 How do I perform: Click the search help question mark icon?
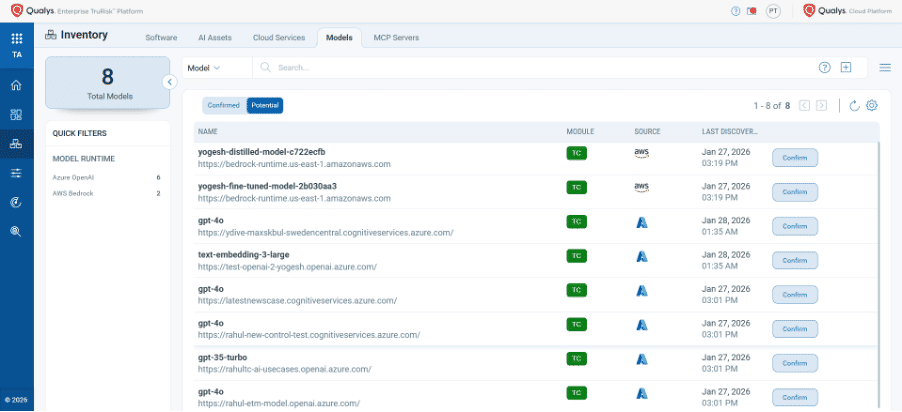[824, 68]
